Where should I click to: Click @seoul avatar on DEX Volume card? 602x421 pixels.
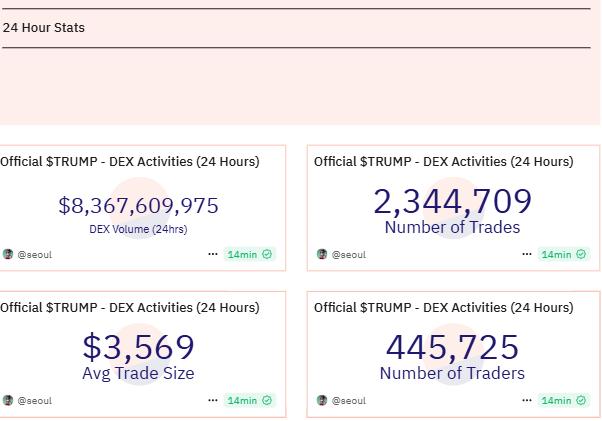(8, 255)
